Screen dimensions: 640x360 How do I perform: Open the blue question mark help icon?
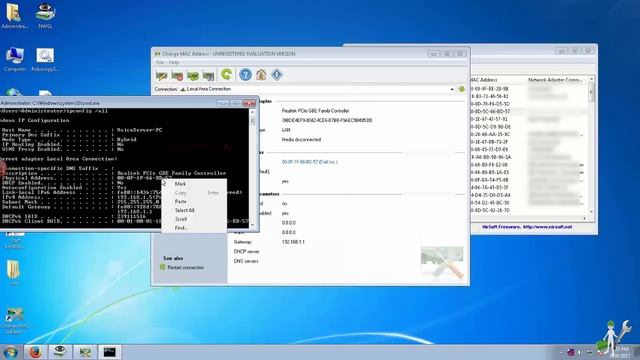click(x=245, y=75)
